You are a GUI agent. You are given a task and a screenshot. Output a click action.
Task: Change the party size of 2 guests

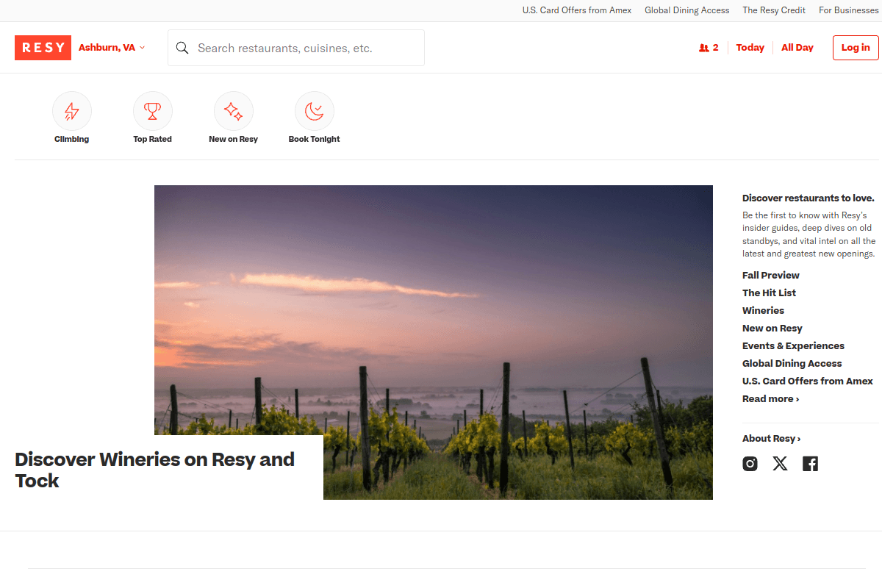point(709,48)
